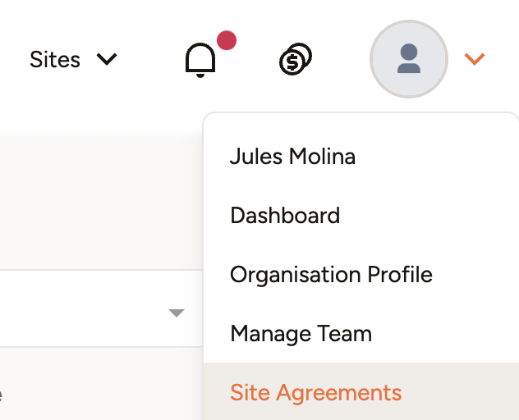
Task: Open the notifications bell
Action: click(201, 60)
